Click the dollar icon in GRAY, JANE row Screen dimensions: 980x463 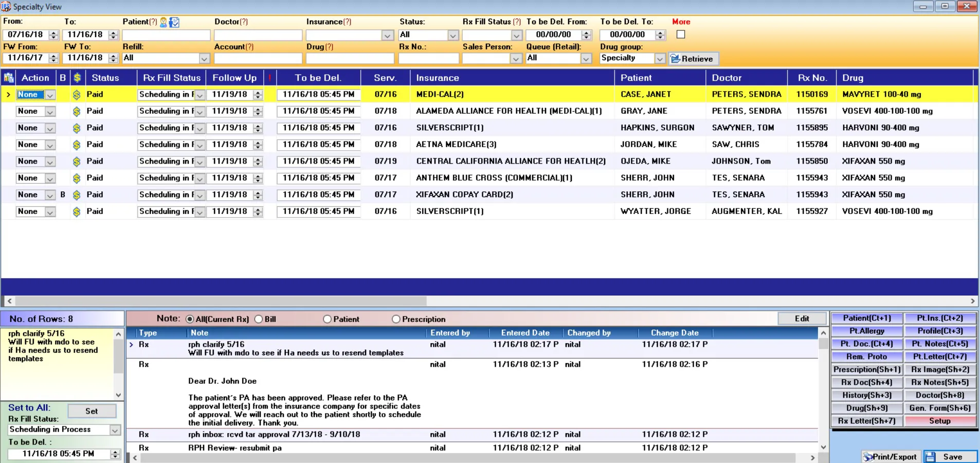coord(77,112)
